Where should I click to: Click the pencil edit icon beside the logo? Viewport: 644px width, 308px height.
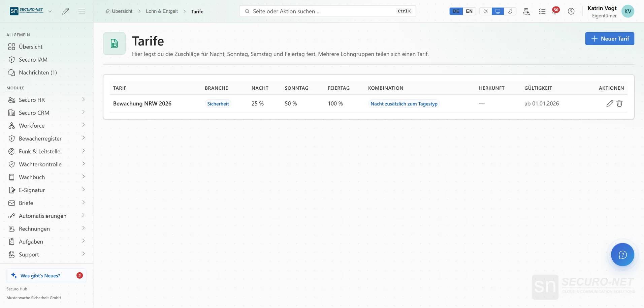point(66,11)
